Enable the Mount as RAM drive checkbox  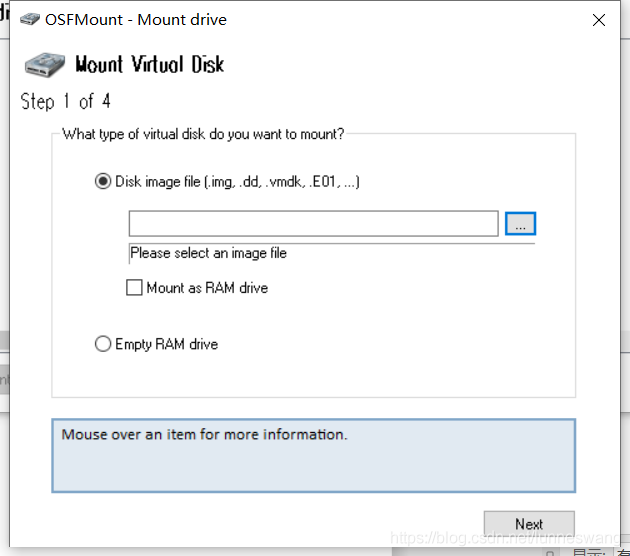click(134, 288)
